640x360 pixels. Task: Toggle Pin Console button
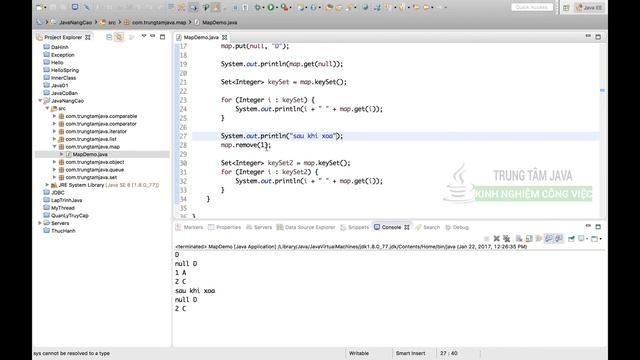tap(571, 238)
